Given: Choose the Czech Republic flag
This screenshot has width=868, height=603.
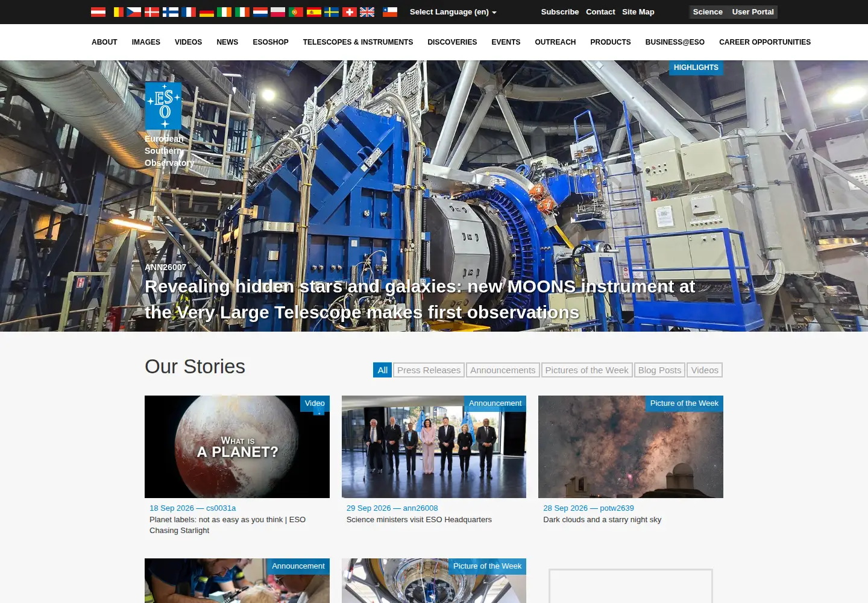Looking at the screenshot, I should coord(134,12).
